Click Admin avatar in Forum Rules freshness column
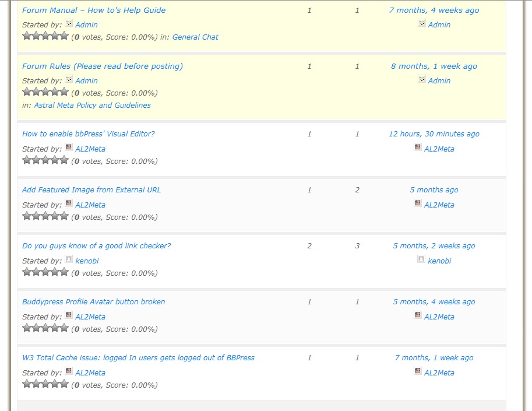 point(422,79)
